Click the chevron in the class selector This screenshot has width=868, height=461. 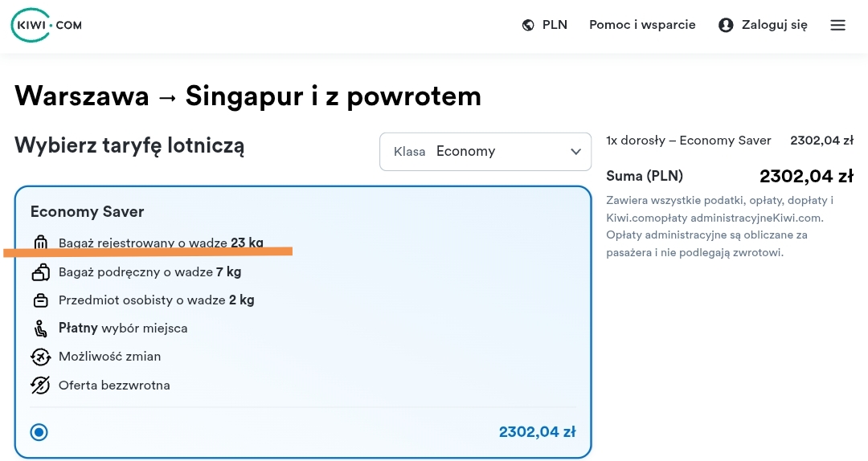point(575,152)
